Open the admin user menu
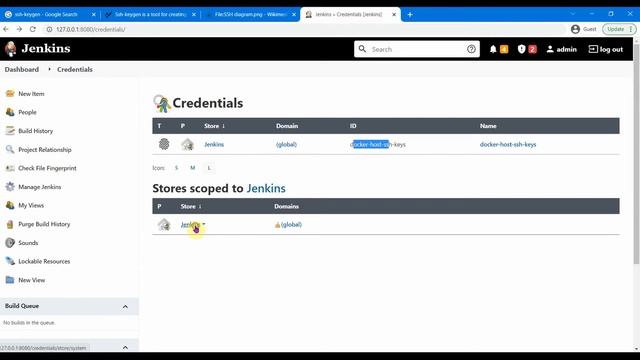The height and width of the screenshot is (360, 640). pos(562,49)
